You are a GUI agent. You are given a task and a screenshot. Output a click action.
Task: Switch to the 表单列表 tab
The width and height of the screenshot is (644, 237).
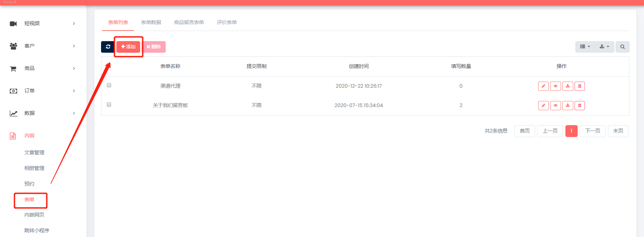[118, 22]
